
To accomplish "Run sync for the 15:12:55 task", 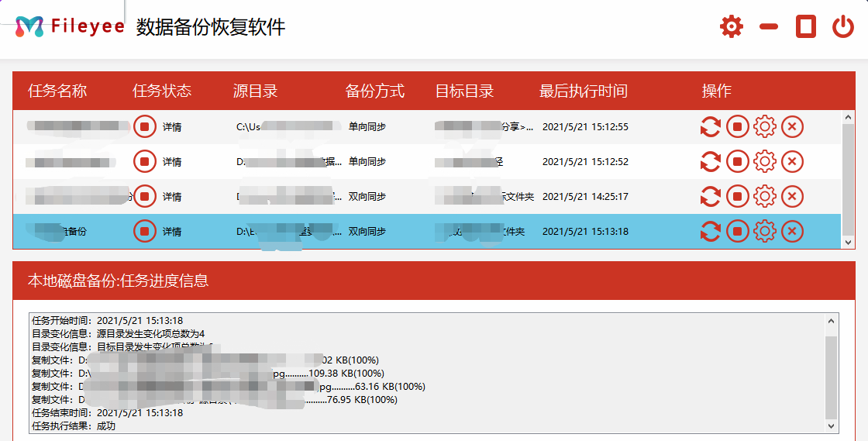I will (x=710, y=126).
